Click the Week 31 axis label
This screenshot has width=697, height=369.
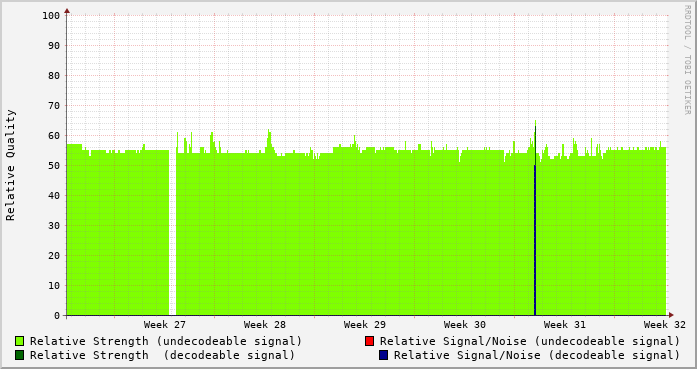point(565,325)
